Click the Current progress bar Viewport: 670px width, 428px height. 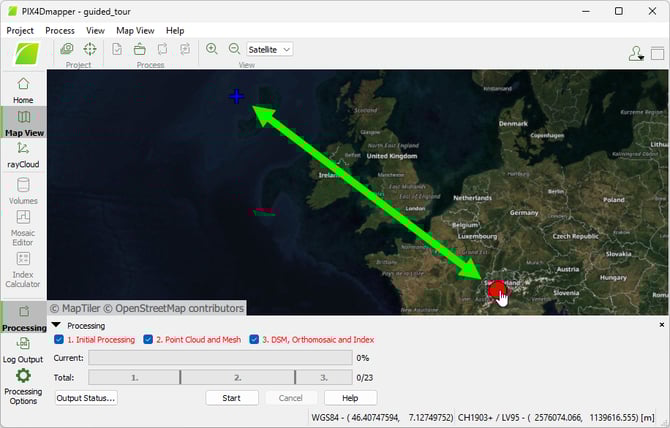tap(220, 358)
